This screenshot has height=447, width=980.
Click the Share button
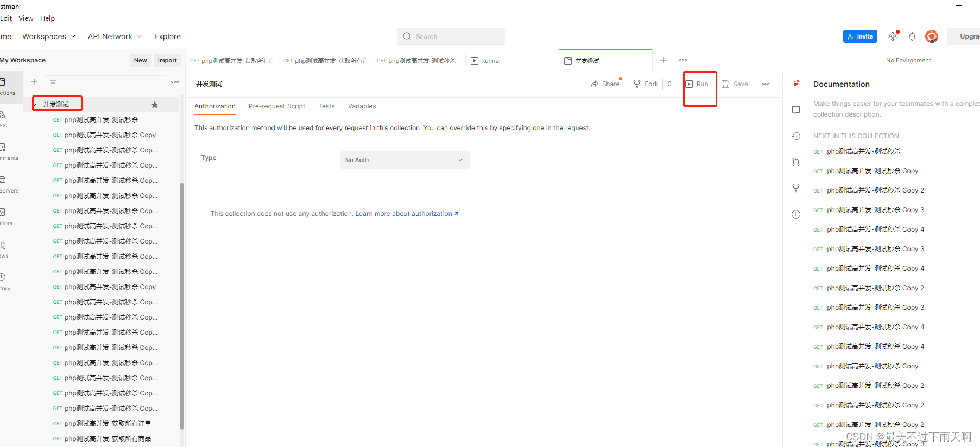point(605,84)
